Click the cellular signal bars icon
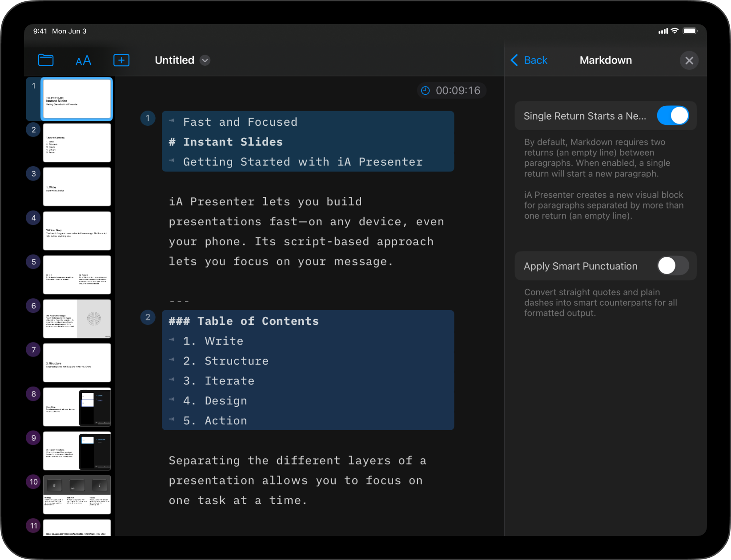 pyautogui.click(x=663, y=31)
